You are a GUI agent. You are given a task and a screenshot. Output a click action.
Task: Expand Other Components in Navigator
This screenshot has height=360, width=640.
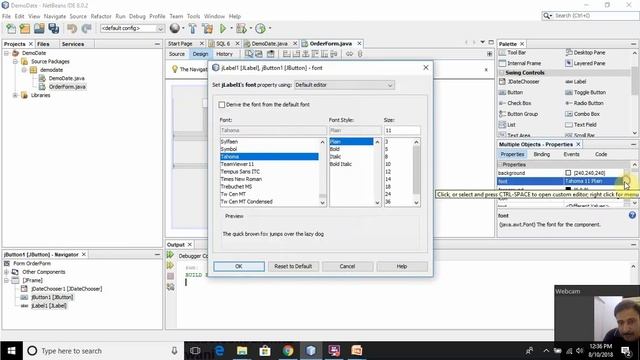[6, 272]
